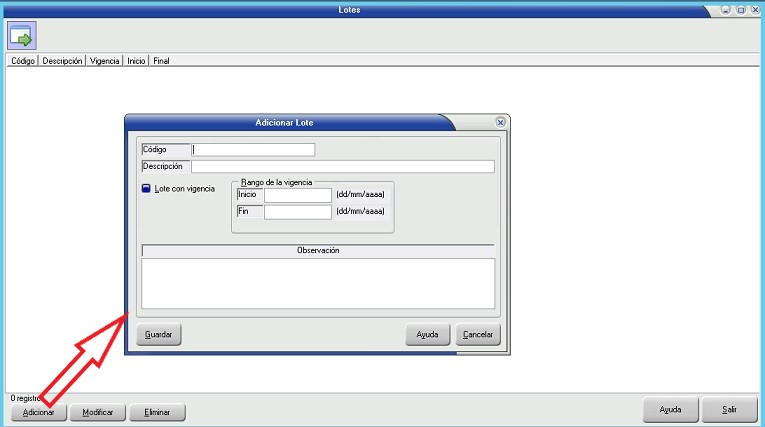The width and height of the screenshot is (765, 427).
Task: Click the Descripción column header
Action: [62, 61]
